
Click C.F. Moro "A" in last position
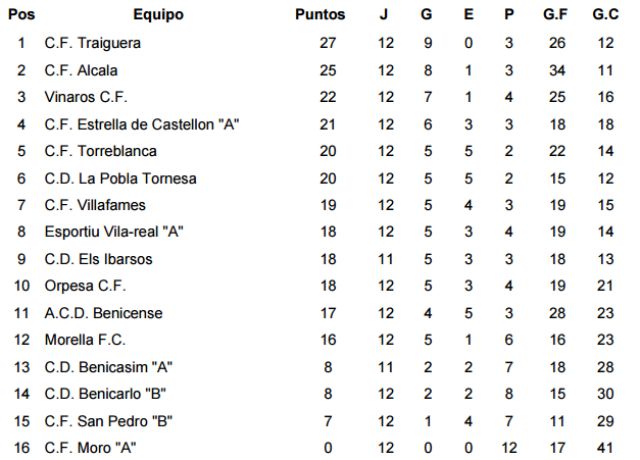tap(91, 448)
